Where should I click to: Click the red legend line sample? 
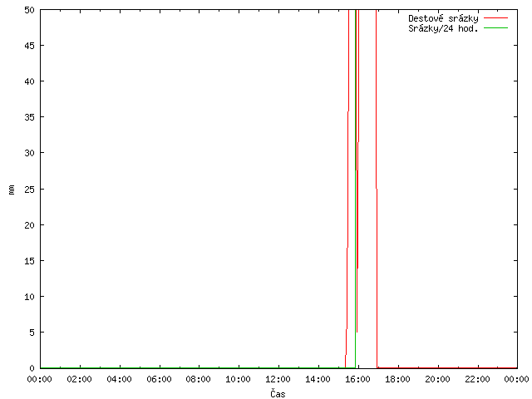(495, 17)
